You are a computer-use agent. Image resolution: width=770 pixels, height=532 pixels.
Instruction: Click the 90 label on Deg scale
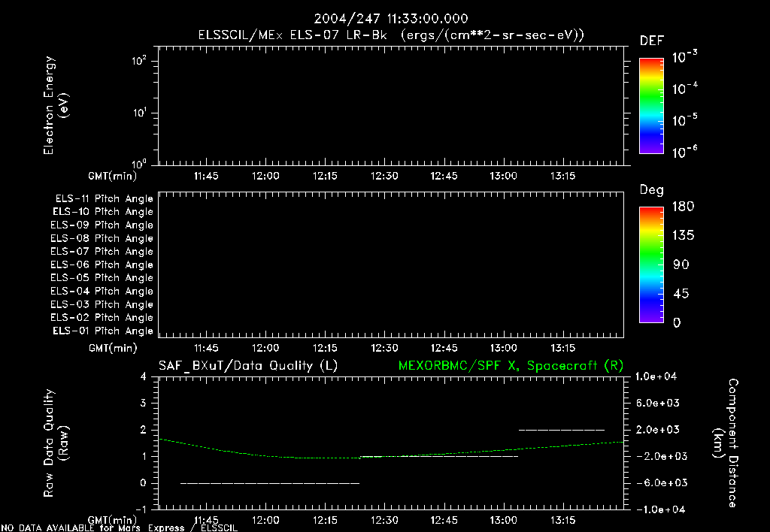click(x=681, y=265)
